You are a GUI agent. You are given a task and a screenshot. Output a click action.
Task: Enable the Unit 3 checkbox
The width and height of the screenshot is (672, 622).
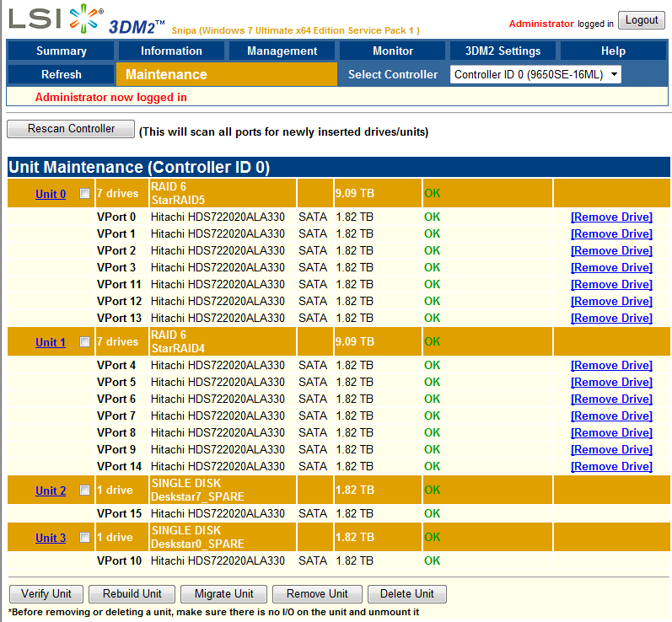coord(84,538)
